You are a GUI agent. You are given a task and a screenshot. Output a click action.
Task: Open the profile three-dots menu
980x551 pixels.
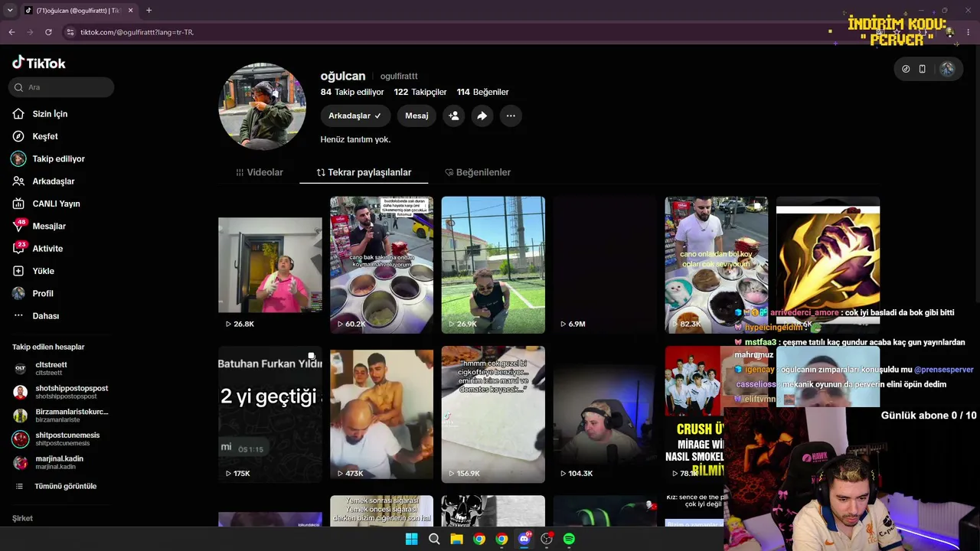(510, 116)
